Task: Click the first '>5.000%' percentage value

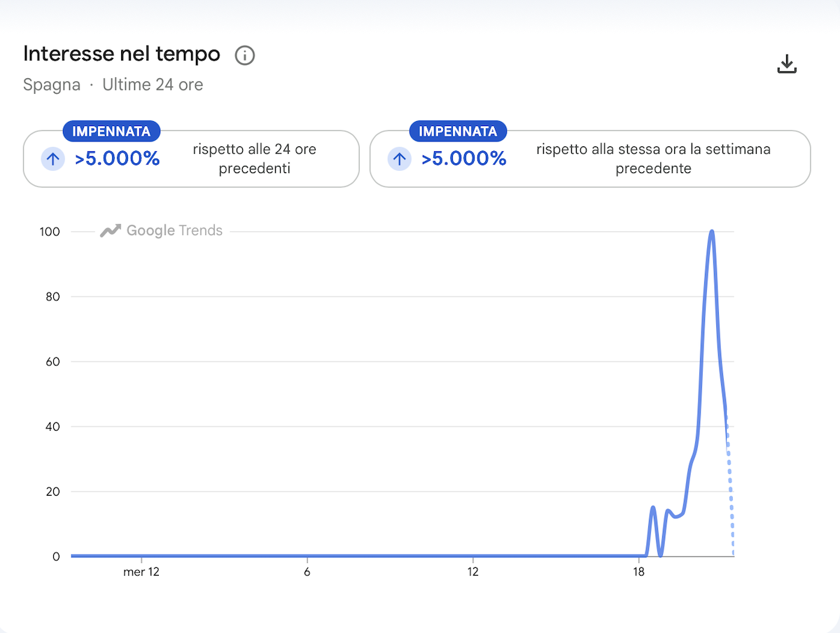Action: click(x=118, y=159)
